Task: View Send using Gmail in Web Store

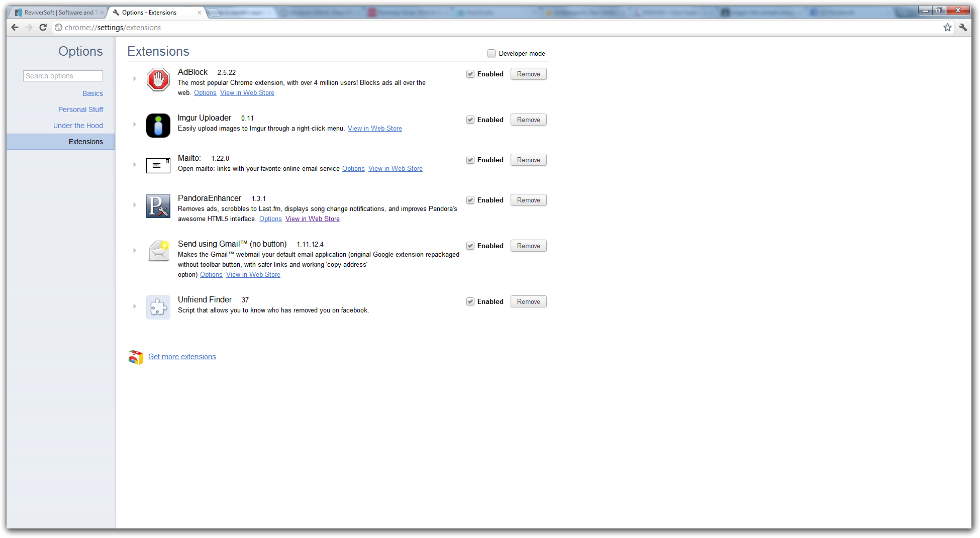Action: pos(253,275)
